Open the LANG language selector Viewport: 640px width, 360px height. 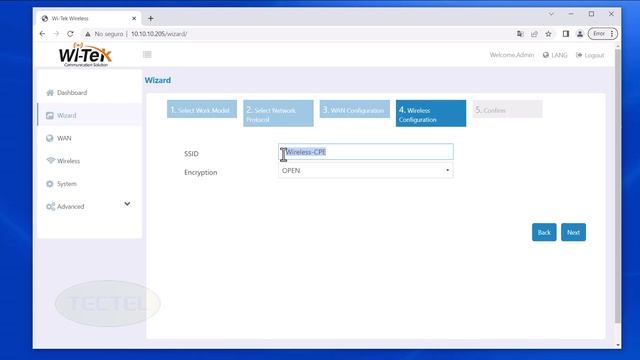(x=555, y=55)
